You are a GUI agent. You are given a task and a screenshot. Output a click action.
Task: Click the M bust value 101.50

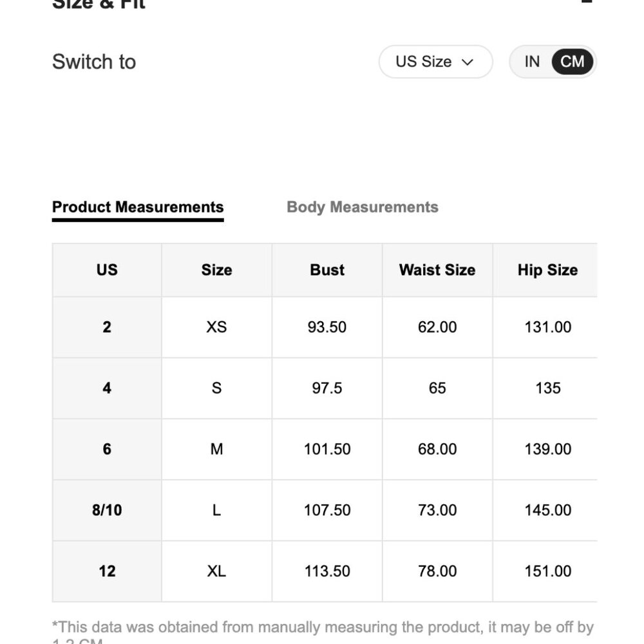click(327, 449)
